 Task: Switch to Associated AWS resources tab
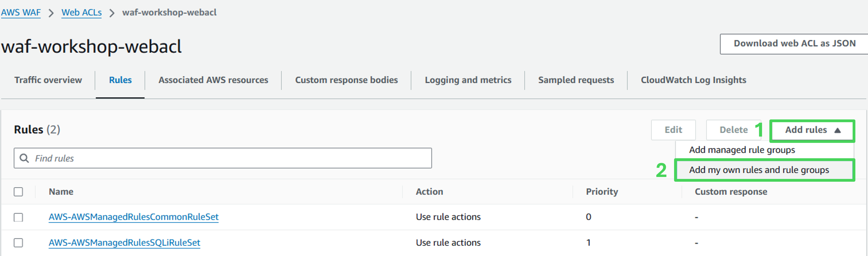tap(213, 80)
